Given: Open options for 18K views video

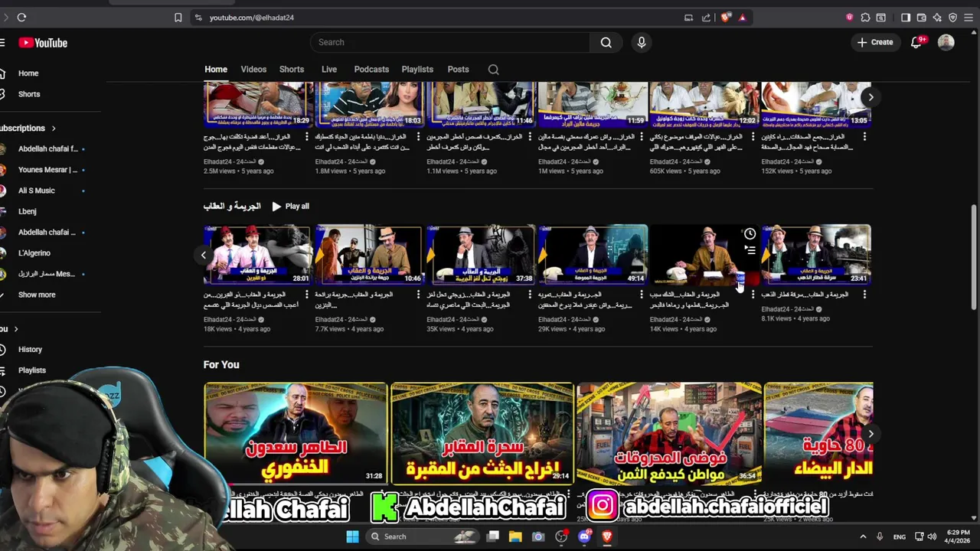Looking at the screenshot, I should pyautogui.click(x=307, y=295).
